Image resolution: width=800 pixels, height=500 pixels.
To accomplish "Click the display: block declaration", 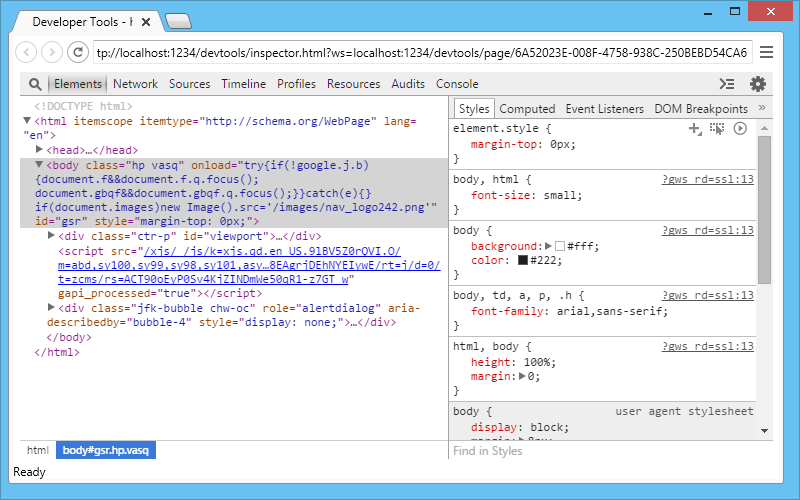I will point(520,427).
